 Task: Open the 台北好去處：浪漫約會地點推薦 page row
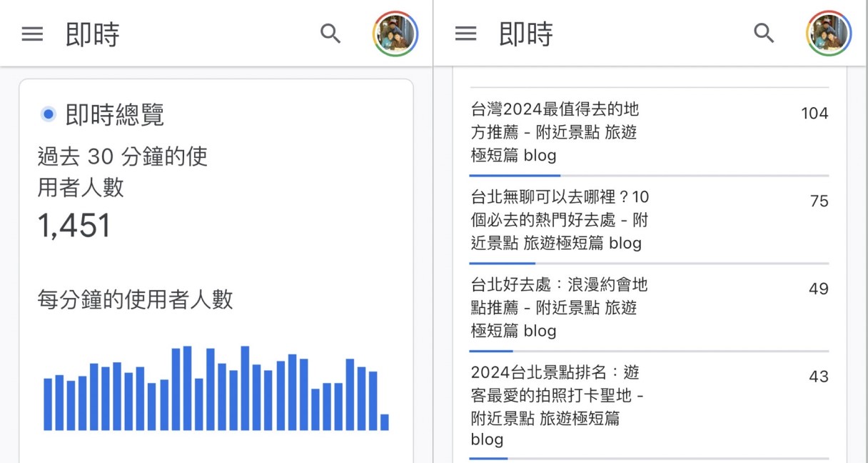point(559,307)
